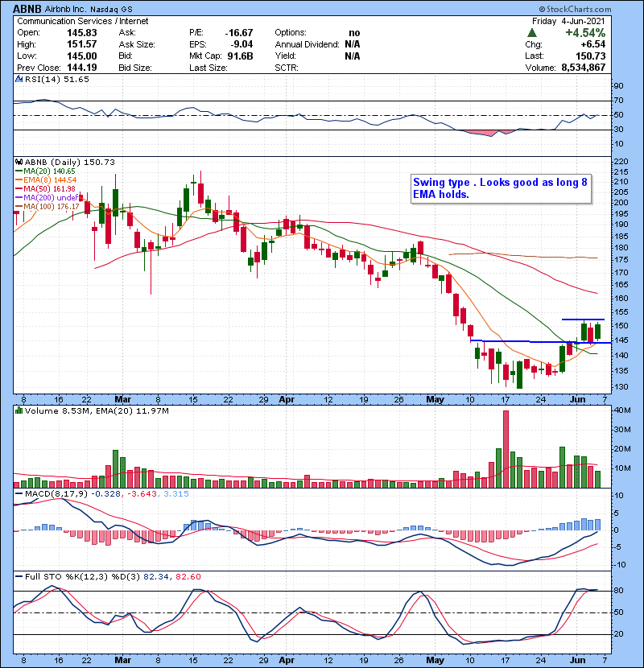
Task: Click the Chg value +6.54
Action: point(592,44)
